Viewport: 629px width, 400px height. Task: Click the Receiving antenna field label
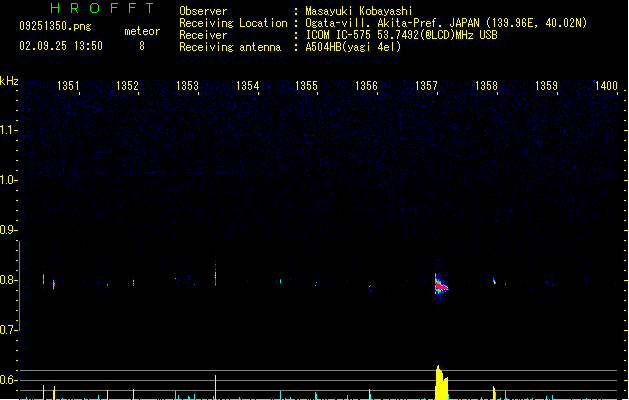(230, 47)
